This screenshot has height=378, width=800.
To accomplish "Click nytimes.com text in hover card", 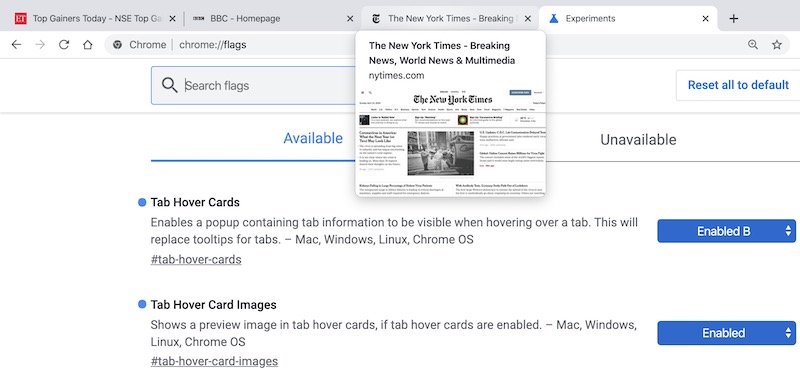I will pos(396,75).
